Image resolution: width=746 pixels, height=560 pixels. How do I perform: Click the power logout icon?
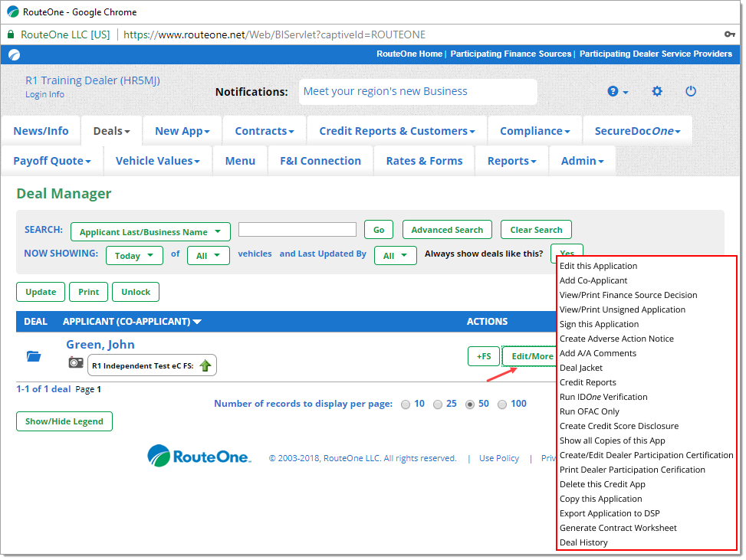tap(691, 91)
